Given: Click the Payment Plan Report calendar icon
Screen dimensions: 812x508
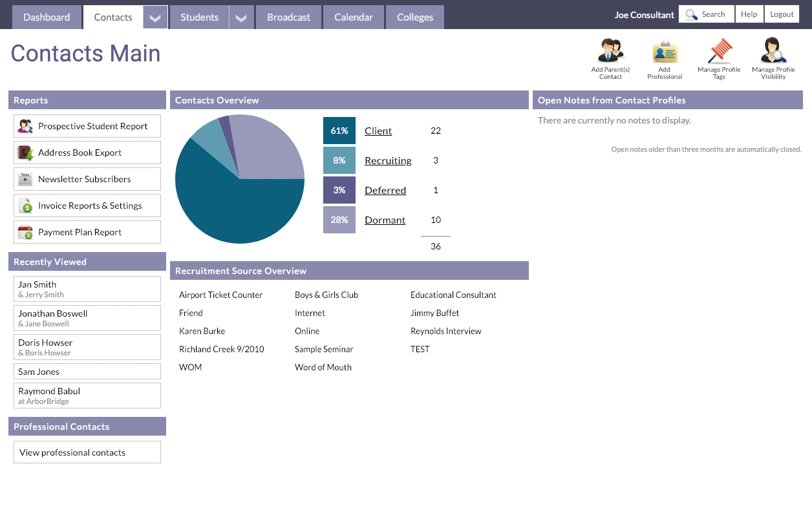Looking at the screenshot, I should [25, 232].
